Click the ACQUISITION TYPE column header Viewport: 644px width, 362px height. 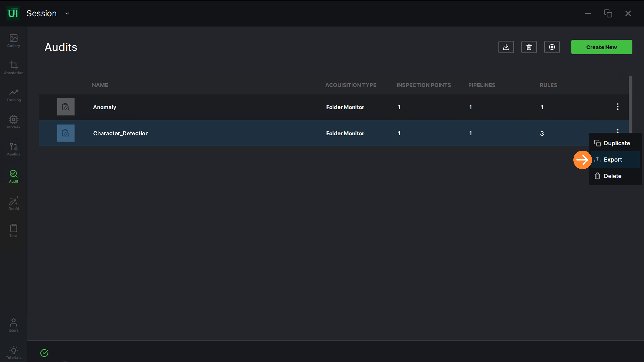351,85
